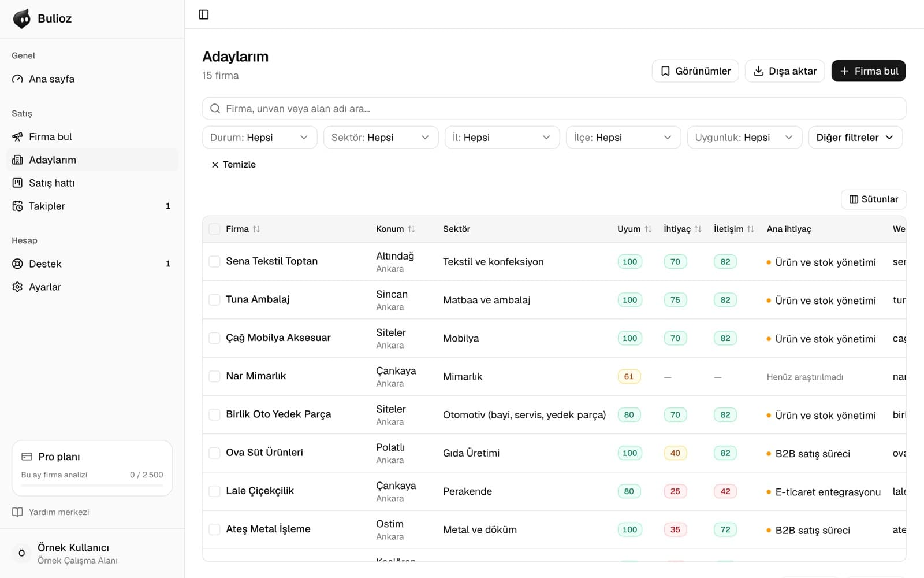Click the Destek lifebuoy icon
924x578 pixels.
(18, 264)
